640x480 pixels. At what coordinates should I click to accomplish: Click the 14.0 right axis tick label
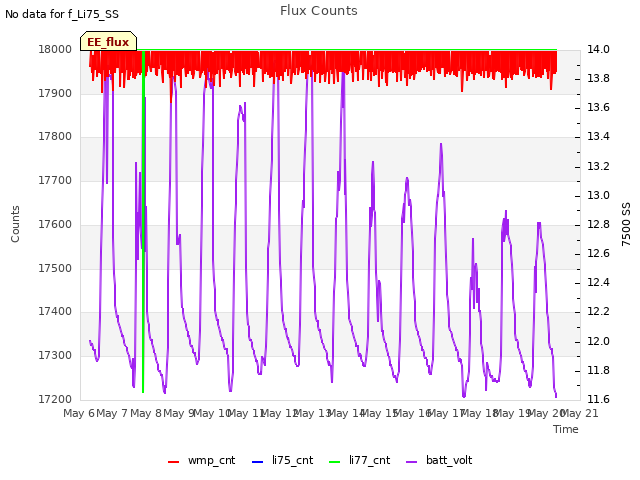[x=598, y=49]
